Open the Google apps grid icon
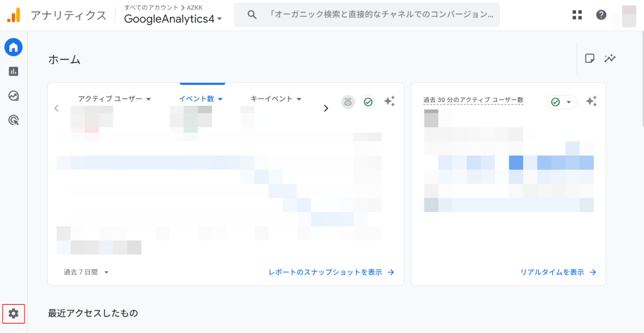 tap(577, 15)
